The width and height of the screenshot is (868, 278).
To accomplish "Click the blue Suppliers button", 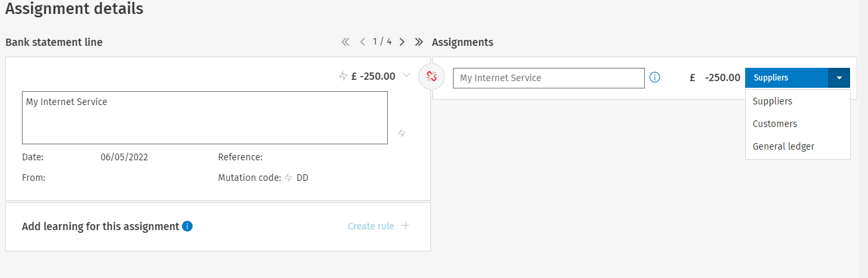I will (786, 78).
